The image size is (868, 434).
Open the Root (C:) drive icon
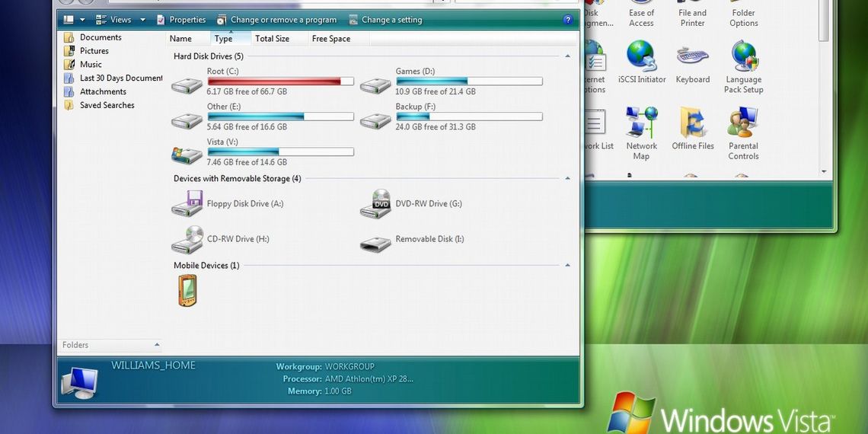(187, 86)
